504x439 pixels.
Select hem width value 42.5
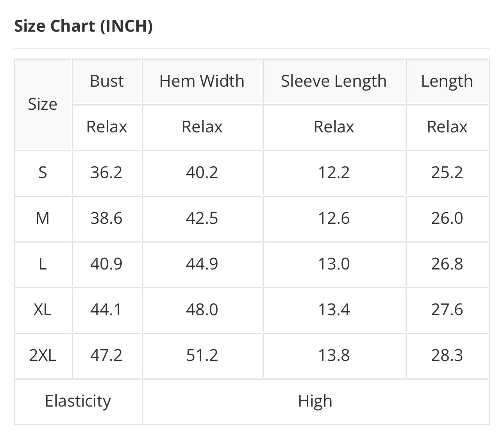click(202, 218)
